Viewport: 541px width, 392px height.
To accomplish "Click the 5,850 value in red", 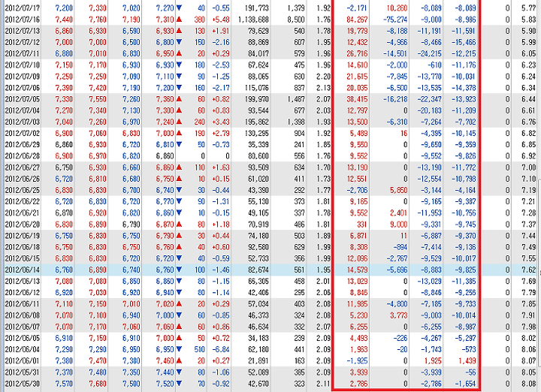I will (398, 190).
